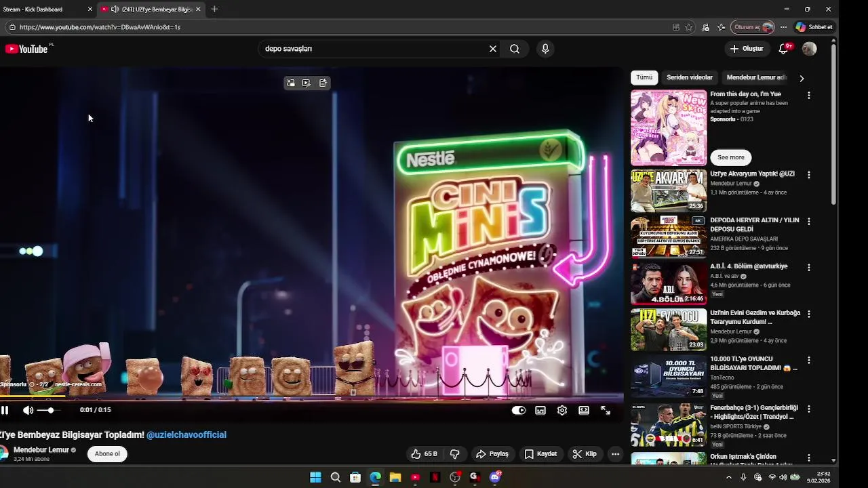The image size is (868, 488).
Task: Open options for 'DEPODA HERYER ALTIN' video
Action: (x=808, y=222)
